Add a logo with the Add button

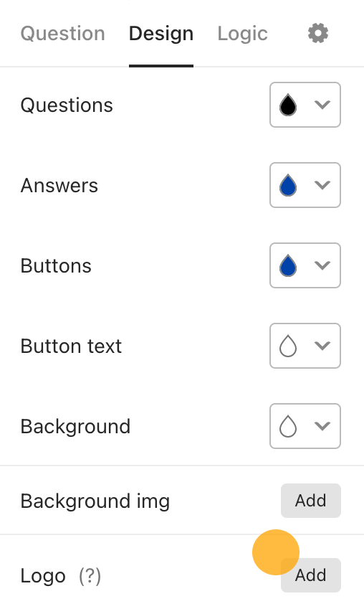(x=311, y=575)
